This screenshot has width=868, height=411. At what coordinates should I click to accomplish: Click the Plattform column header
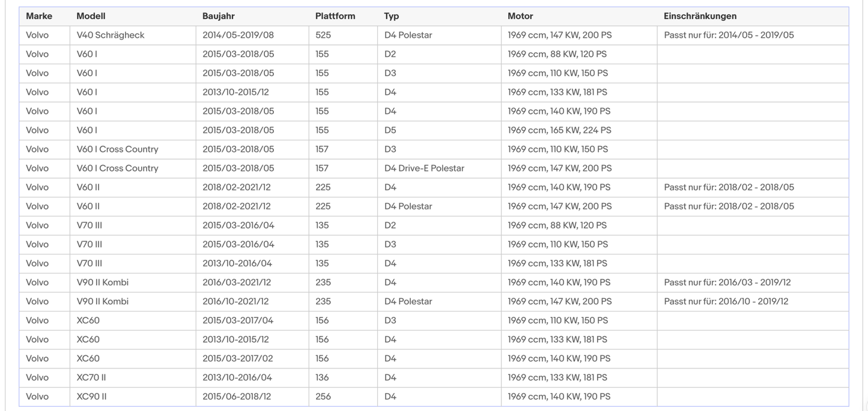click(335, 16)
